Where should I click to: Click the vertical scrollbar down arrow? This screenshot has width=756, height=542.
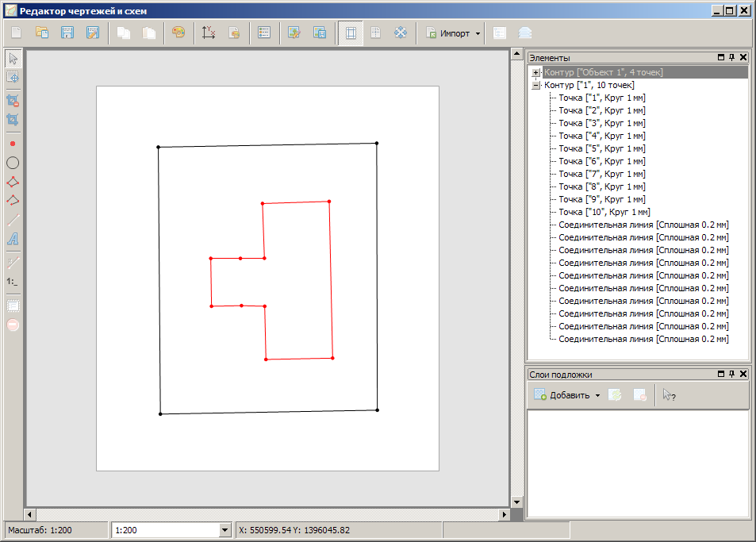517,502
